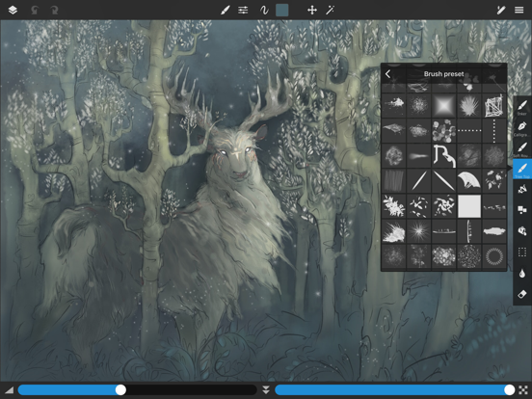The width and height of the screenshot is (532, 399).
Task: Choose the starburst brush preset
Action: [418, 231]
